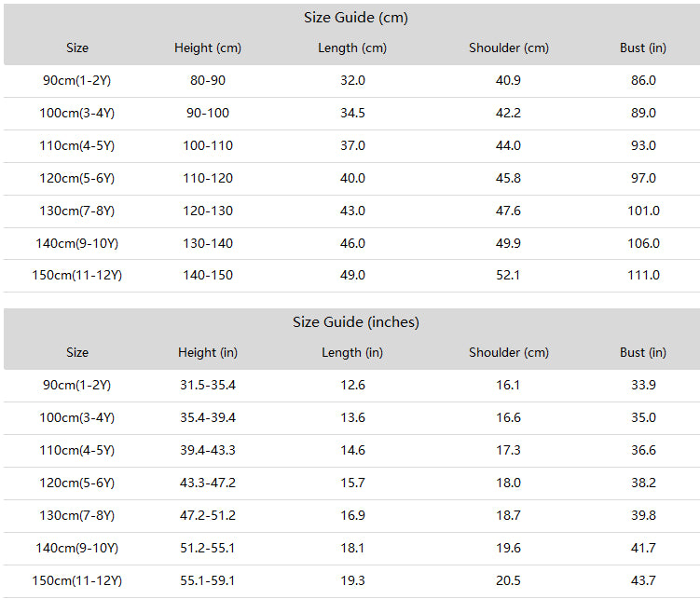
Task: Click length value 18.1
Action: point(352,548)
